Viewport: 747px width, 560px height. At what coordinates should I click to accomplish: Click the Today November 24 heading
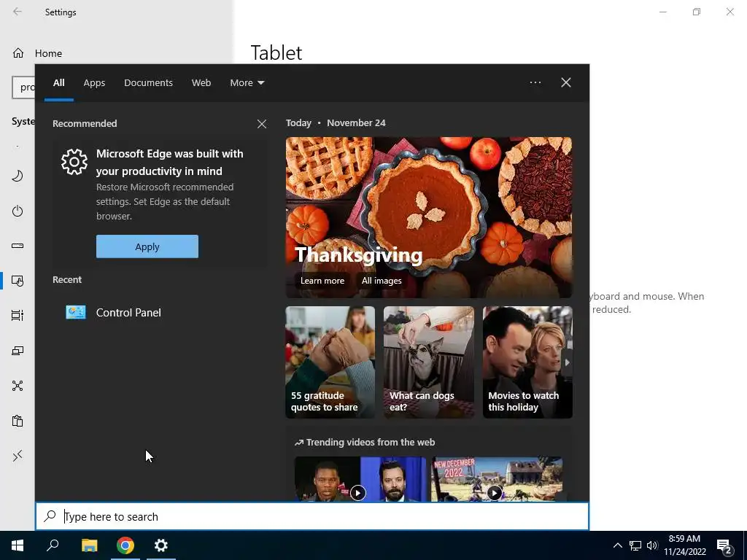click(x=336, y=122)
